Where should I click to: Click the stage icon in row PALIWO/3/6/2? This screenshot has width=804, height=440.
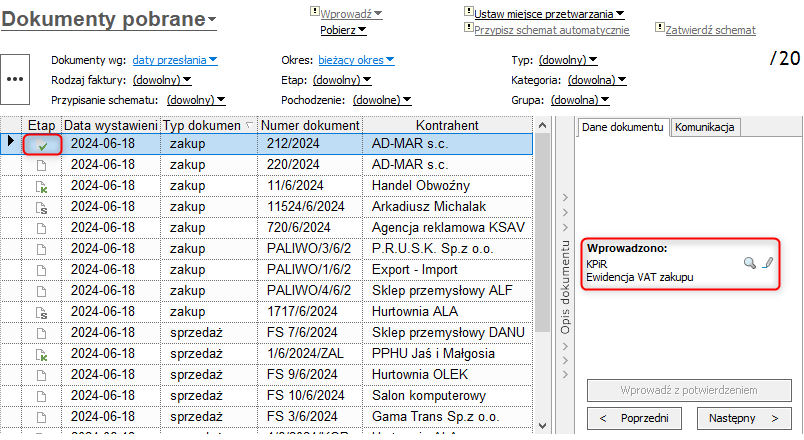coord(42,249)
